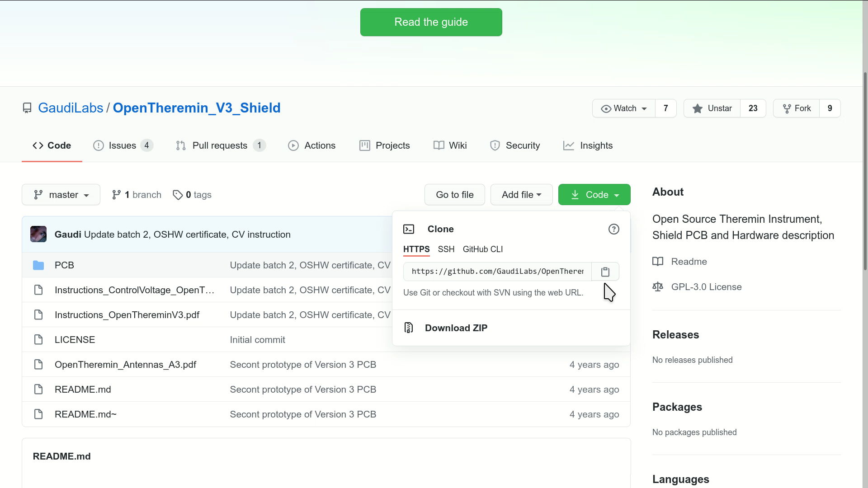Switch clone protocol to SSH
868x488 pixels.
click(x=446, y=249)
